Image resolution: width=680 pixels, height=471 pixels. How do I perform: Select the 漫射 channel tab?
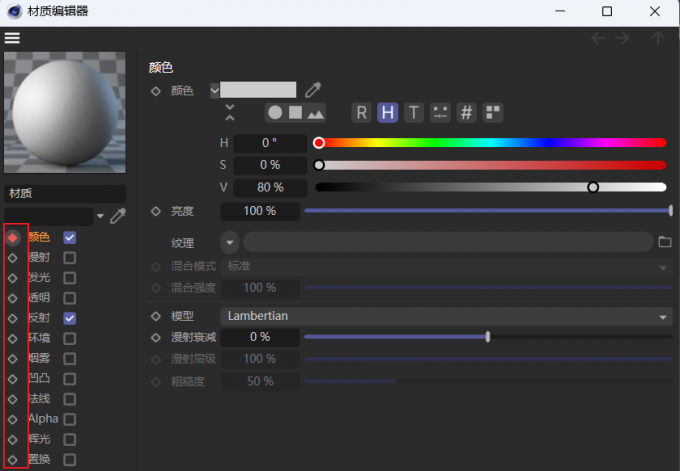(39, 258)
